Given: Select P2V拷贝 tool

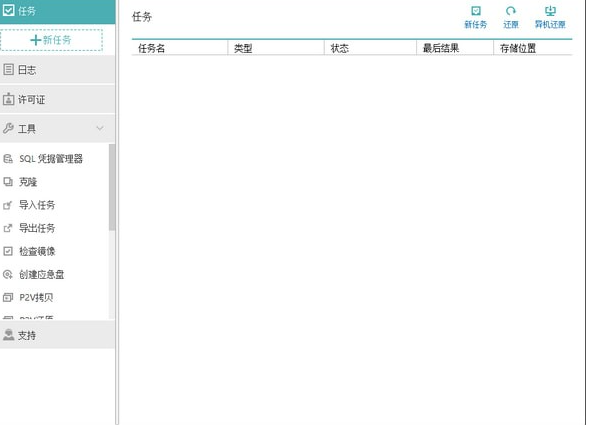Looking at the screenshot, I should tap(36, 297).
